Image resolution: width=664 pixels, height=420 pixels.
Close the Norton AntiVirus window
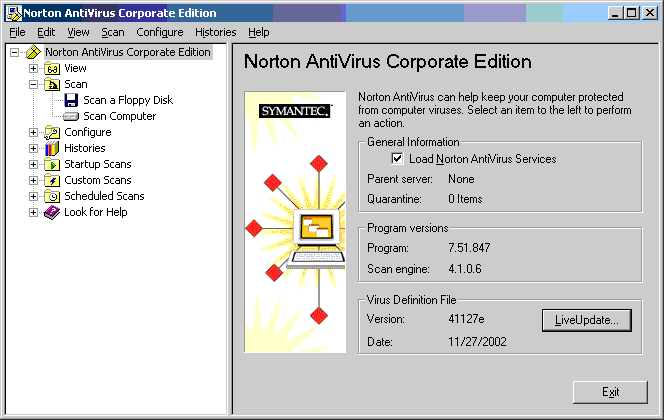point(650,13)
